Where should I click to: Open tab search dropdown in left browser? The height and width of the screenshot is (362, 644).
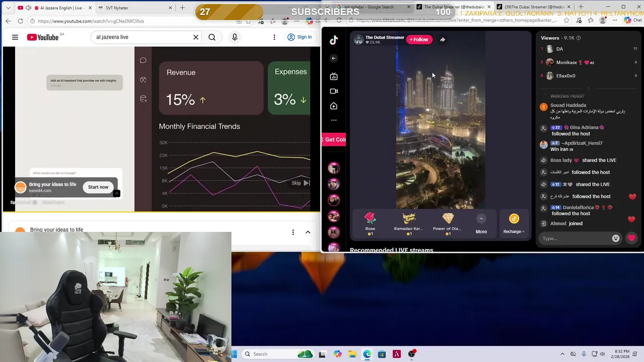[9, 8]
